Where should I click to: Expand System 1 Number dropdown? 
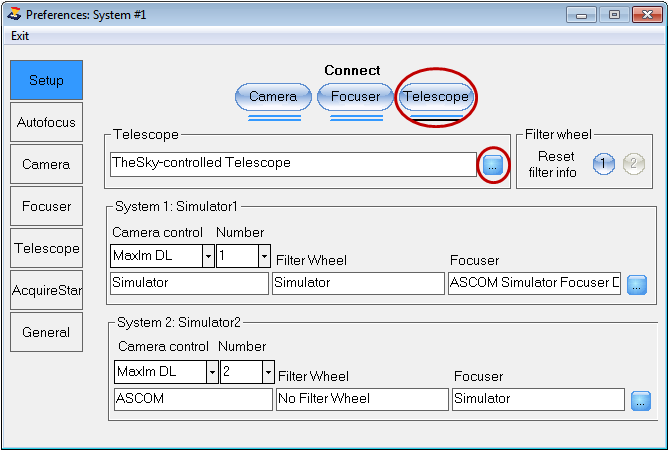pos(264,256)
